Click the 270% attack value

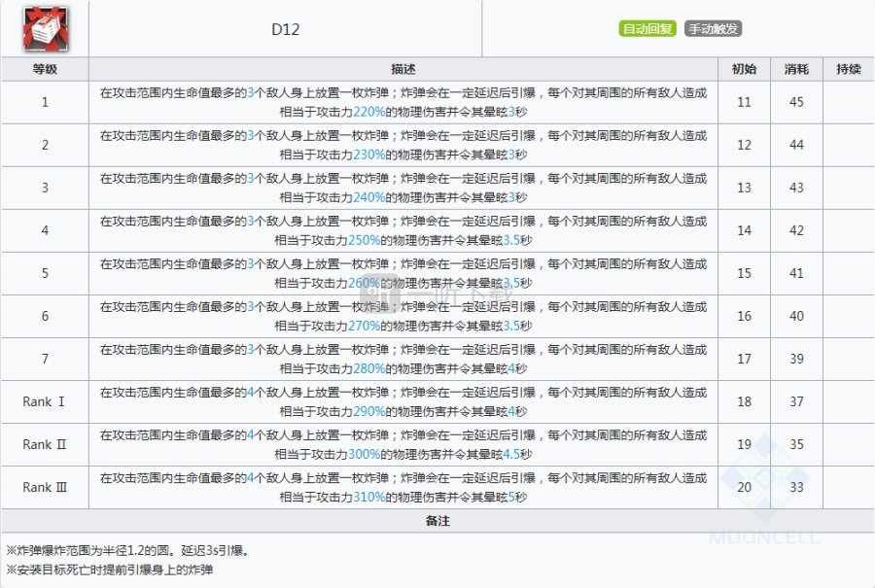click(364, 326)
